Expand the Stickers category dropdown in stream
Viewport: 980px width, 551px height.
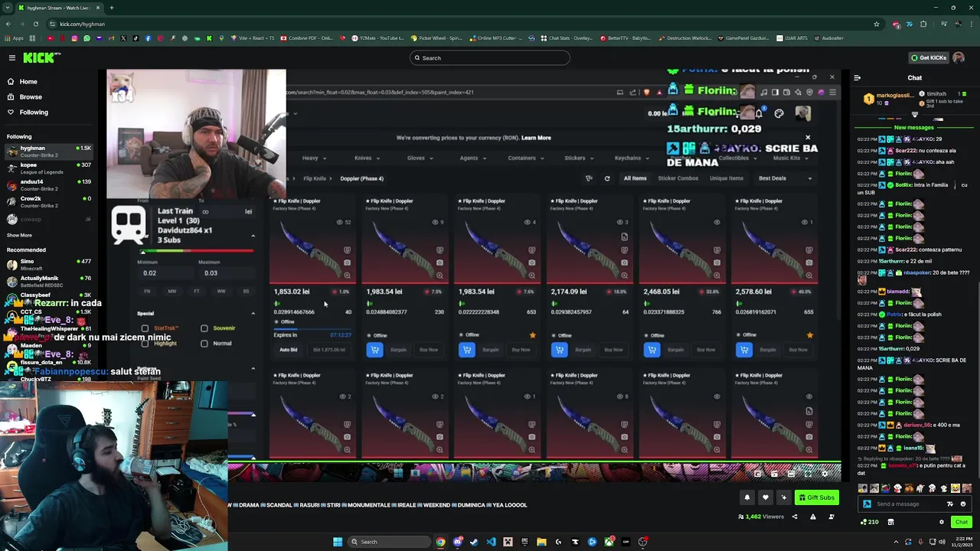tap(578, 158)
